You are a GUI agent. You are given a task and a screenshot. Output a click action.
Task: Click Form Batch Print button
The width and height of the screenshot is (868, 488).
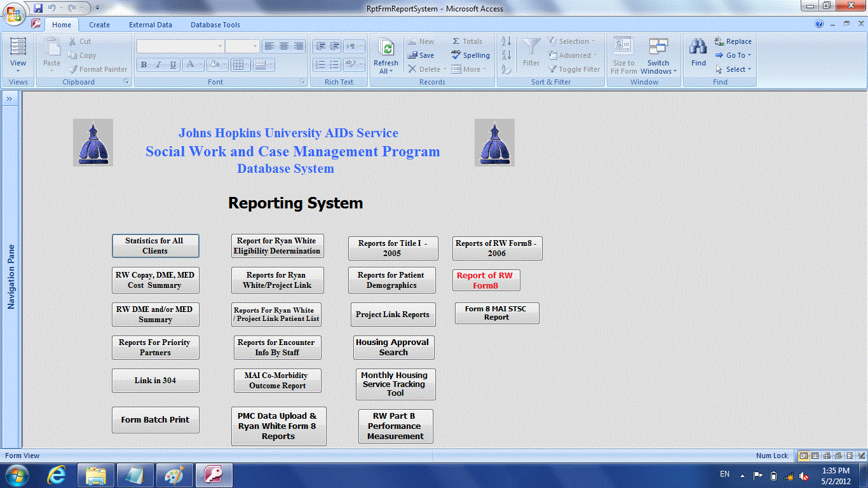155,420
